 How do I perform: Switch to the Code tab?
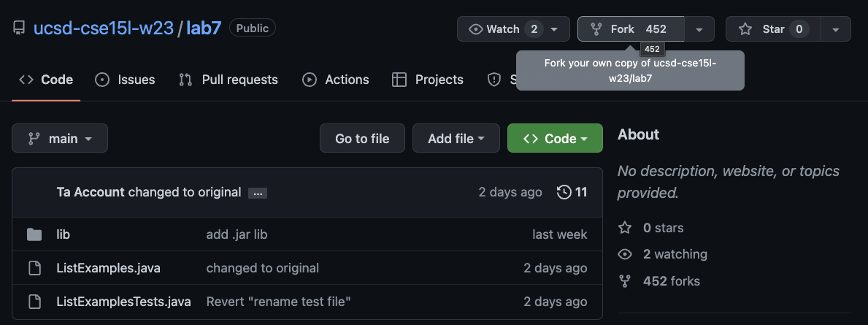coord(46,80)
